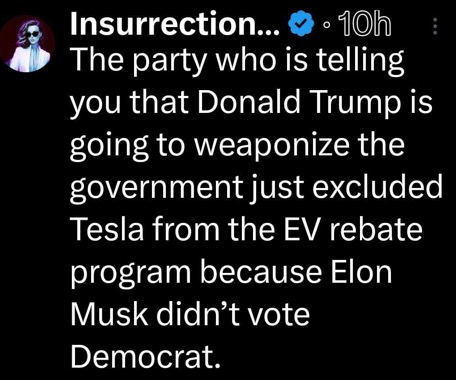
Task: Open the three-dot more options menu
Action: [x=434, y=26]
